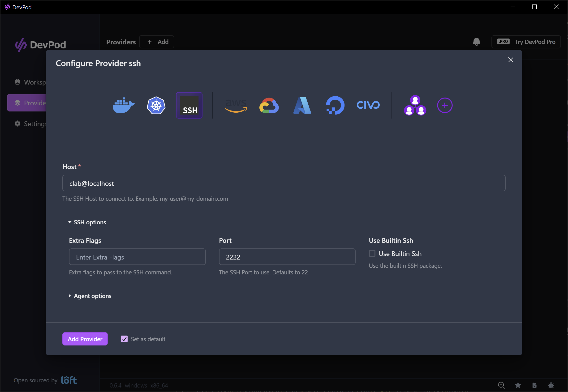Click the Add Provider button
568x392 pixels.
pyautogui.click(x=85, y=339)
